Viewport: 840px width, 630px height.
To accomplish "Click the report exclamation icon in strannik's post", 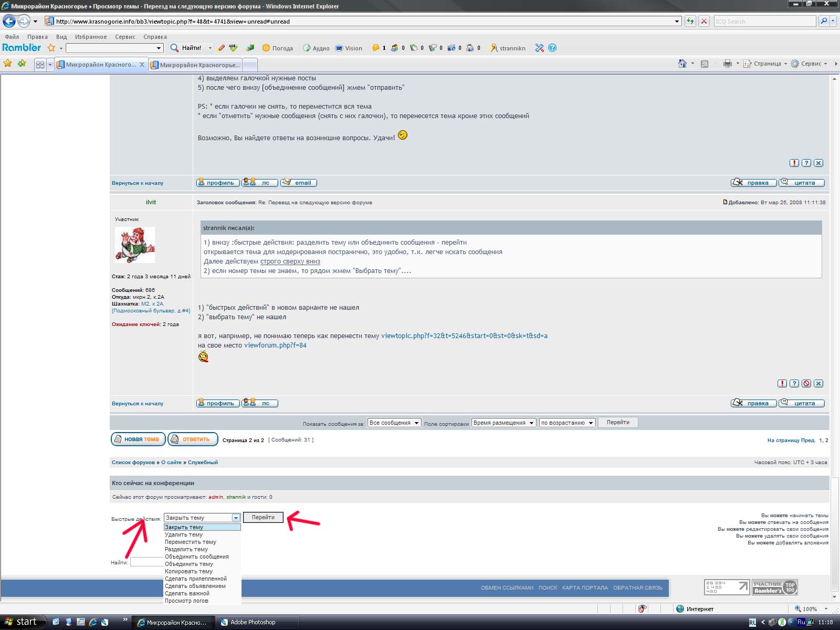I will pos(794,163).
